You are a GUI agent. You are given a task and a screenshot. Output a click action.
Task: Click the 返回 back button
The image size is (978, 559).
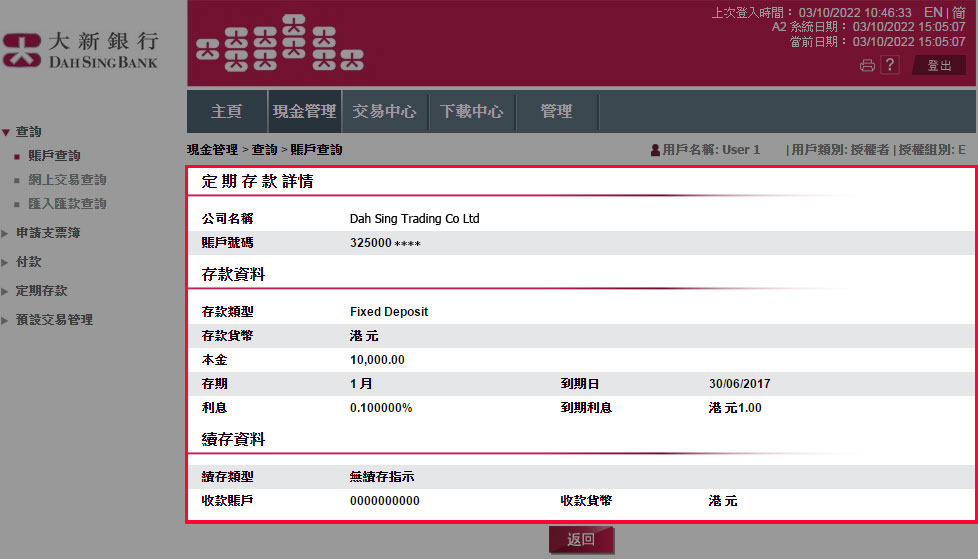581,540
